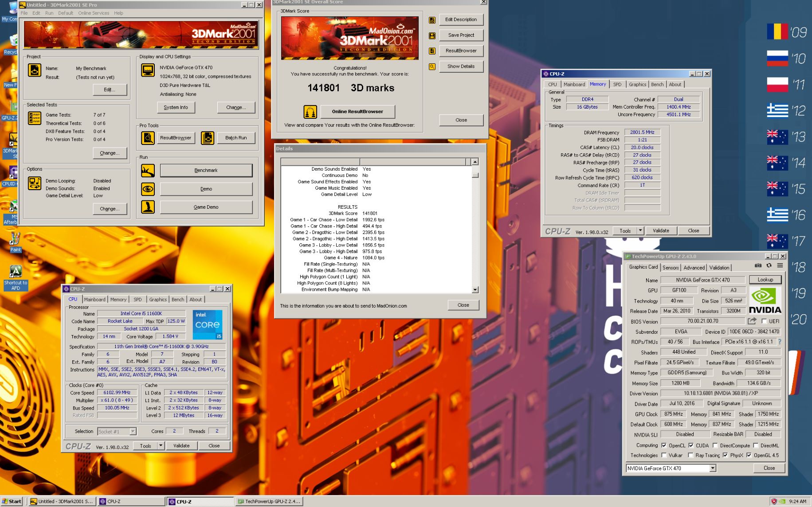
Task: Click the Game Demo icon
Action: 148,207
